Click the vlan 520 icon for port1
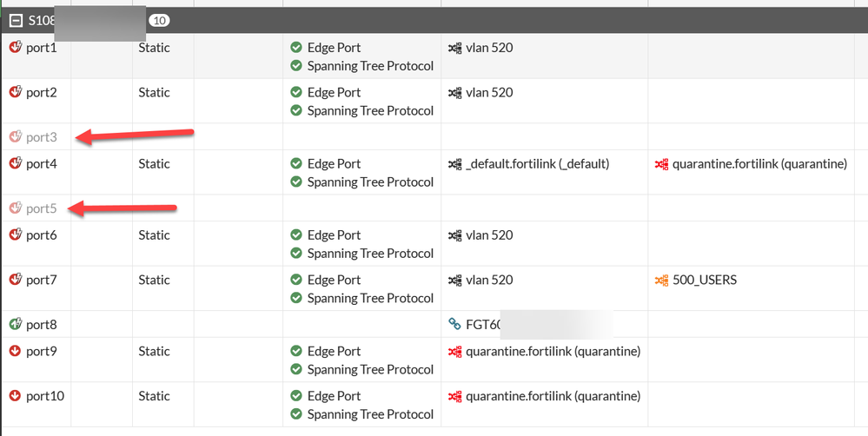 (x=454, y=48)
